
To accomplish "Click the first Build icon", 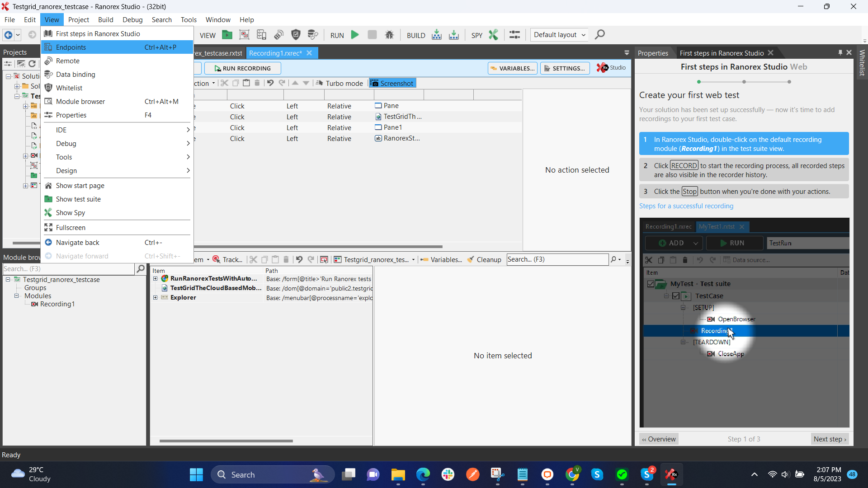I will pos(436,35).
